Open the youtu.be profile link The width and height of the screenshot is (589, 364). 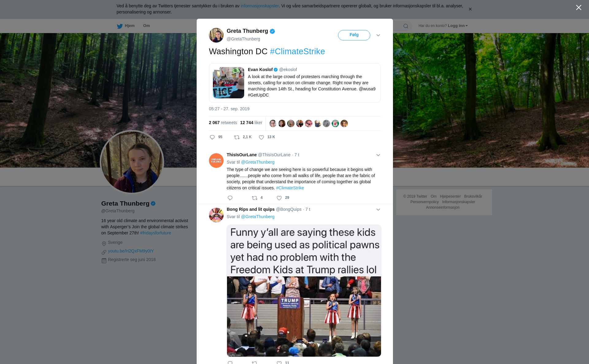131,251
